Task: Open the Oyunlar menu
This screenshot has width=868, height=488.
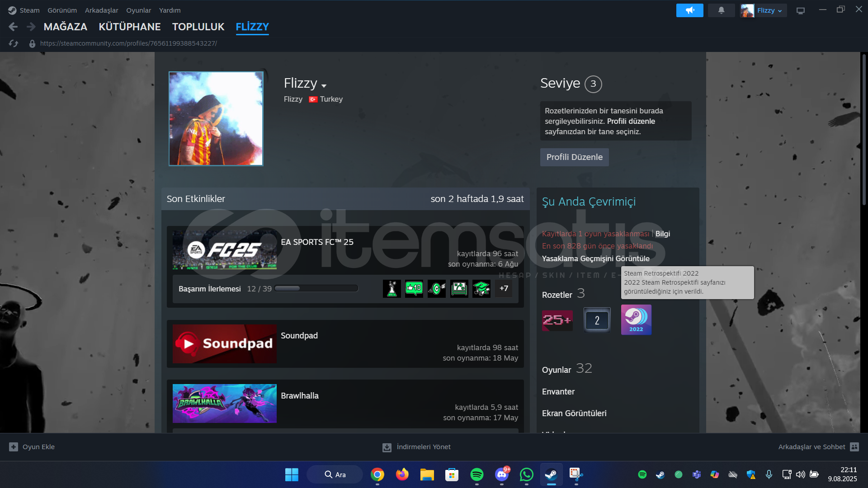Action: [139, 10]
